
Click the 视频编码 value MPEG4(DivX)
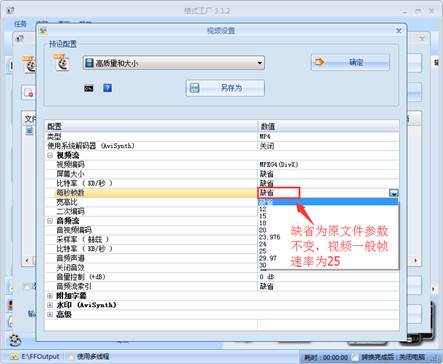pos(279,164)
